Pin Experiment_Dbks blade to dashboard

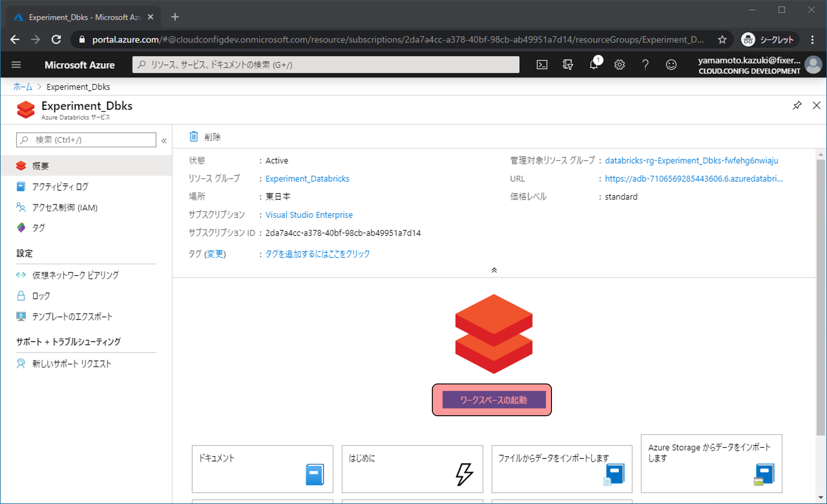point(797,106)
